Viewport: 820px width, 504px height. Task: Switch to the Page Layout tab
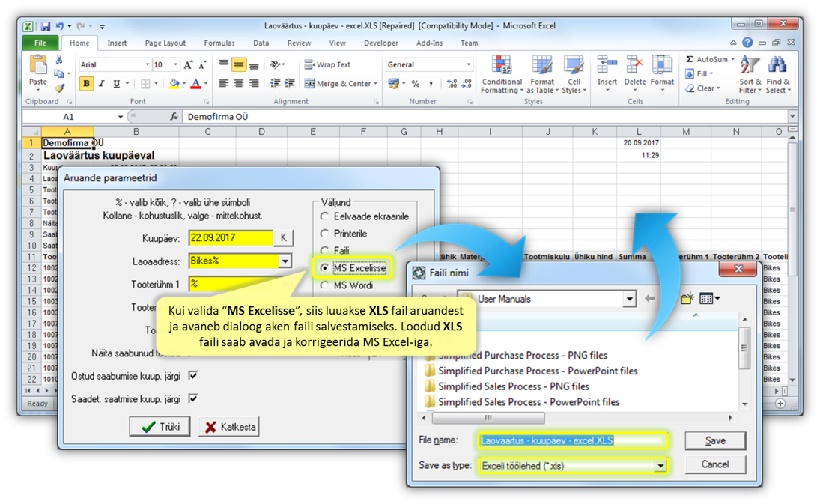point(165,43)
